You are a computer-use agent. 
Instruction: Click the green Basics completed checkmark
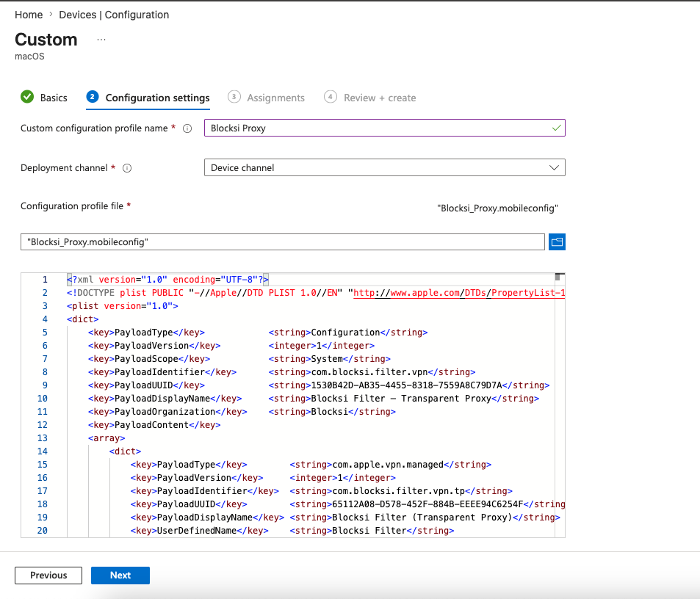pyautogui.click(x=27, y=97)
